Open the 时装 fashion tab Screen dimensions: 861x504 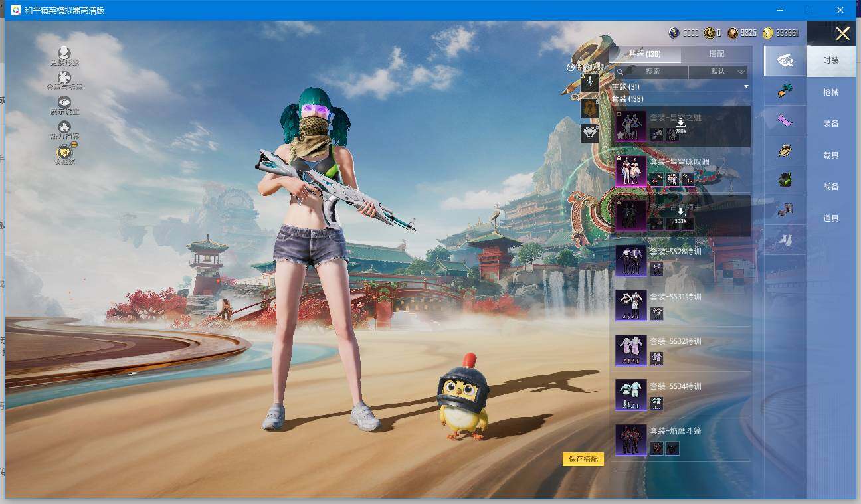(831, 60)
